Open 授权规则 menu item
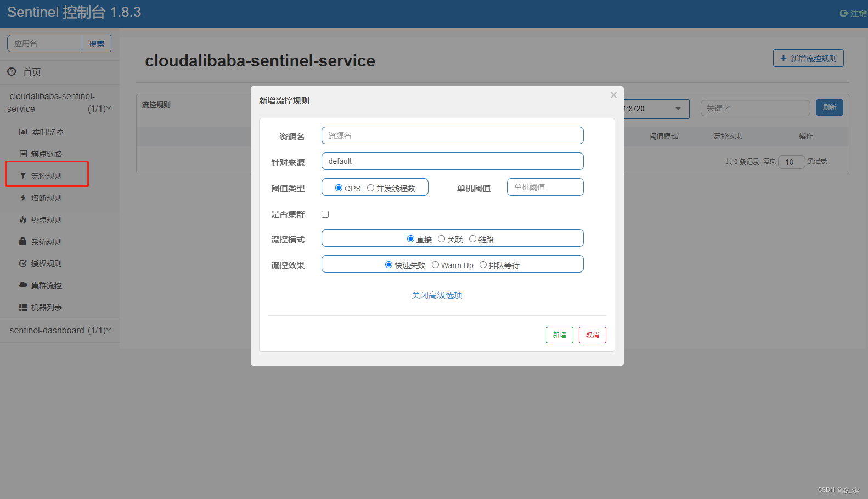This screenshot has height=499, width=868. [47, 264]
